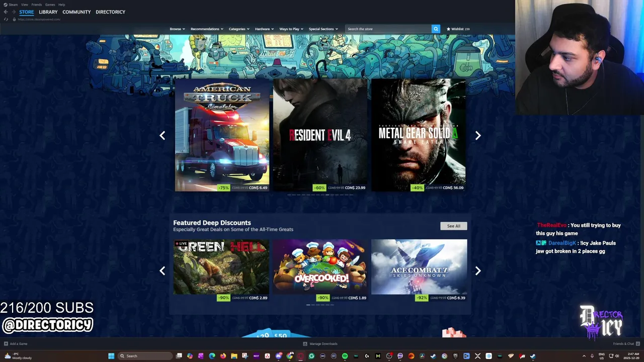This screenshot has width=644, height=362.
Task: Open Task View from the taskbar
Action: pyautogui.click(x=179, y=356)
